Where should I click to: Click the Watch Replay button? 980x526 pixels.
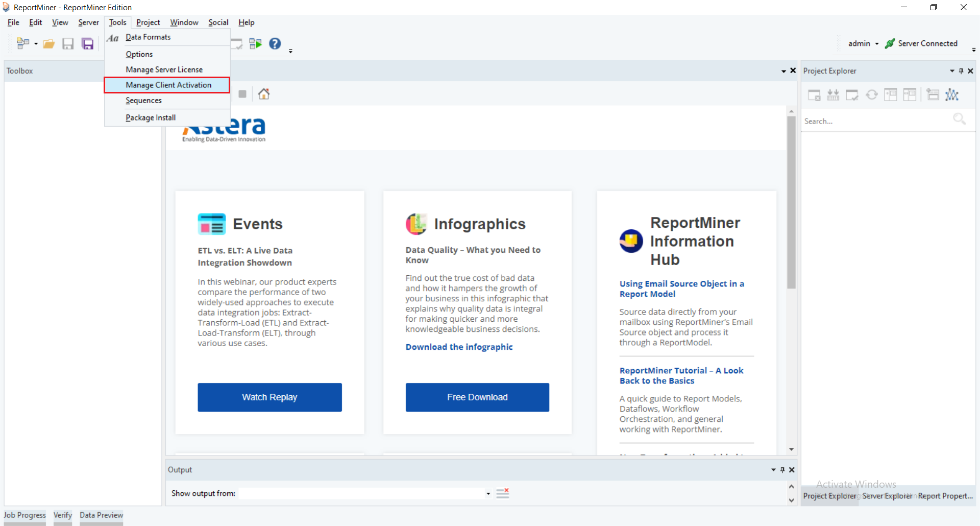[269, 397]
